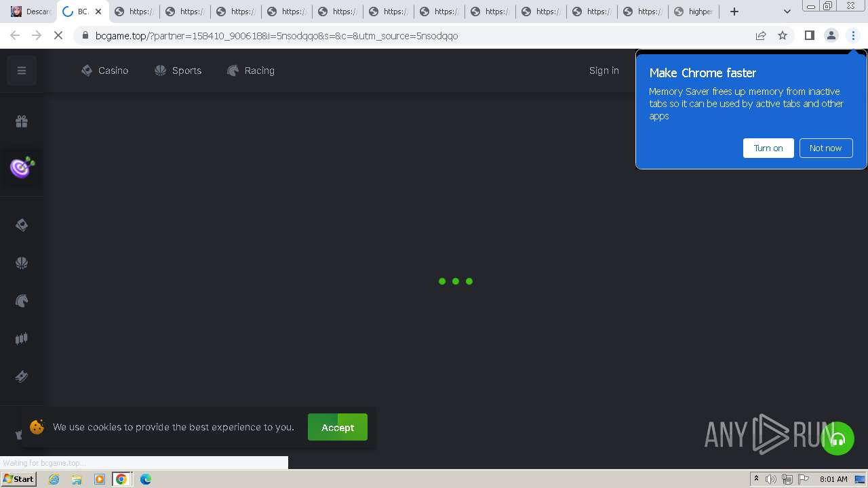Click the Sign in link
Screen dimensions: 868x488
[x=604, y=70]
